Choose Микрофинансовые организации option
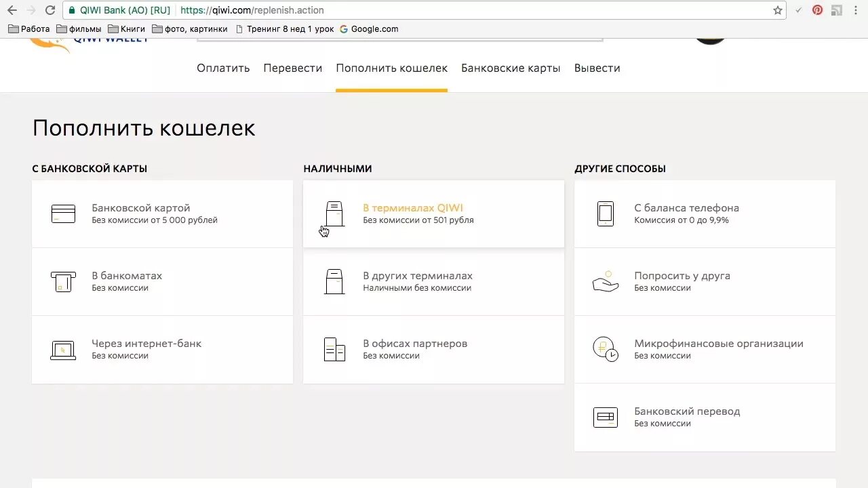This screenshot has height=488, width=868. tap(705, 349)
